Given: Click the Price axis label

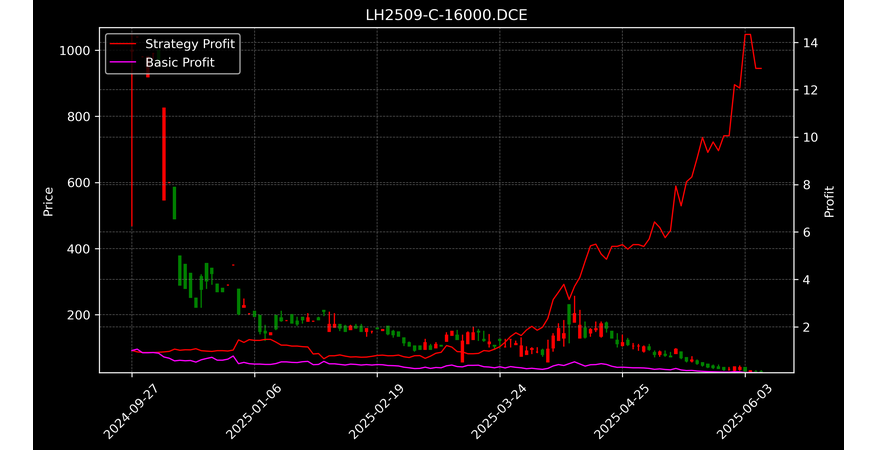Looking at the screenshot, I should pyautogui.click(x=48, y=201).
